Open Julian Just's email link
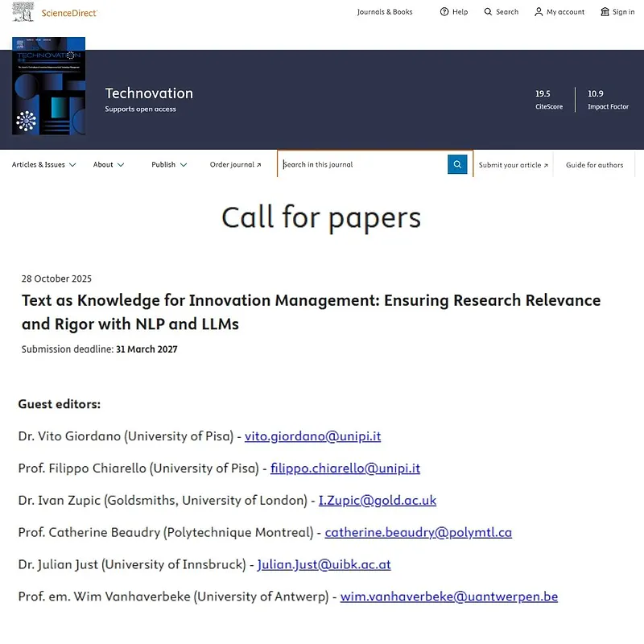 (x=324, y=564)
